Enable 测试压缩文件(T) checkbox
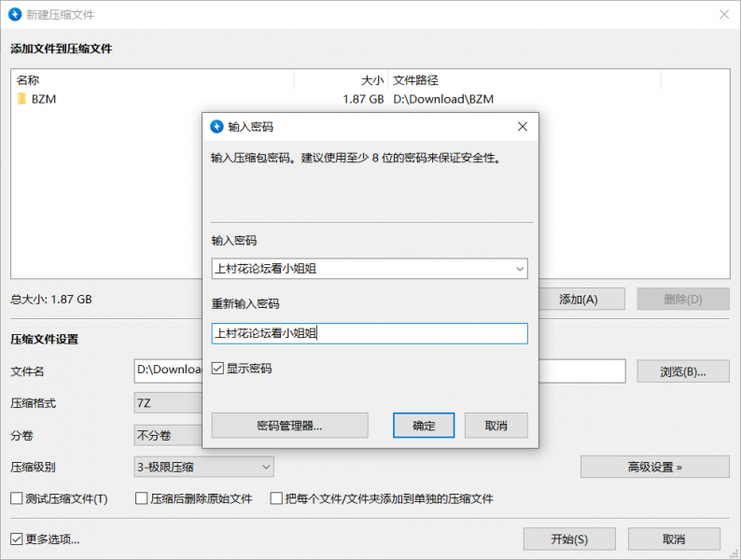 17,498
